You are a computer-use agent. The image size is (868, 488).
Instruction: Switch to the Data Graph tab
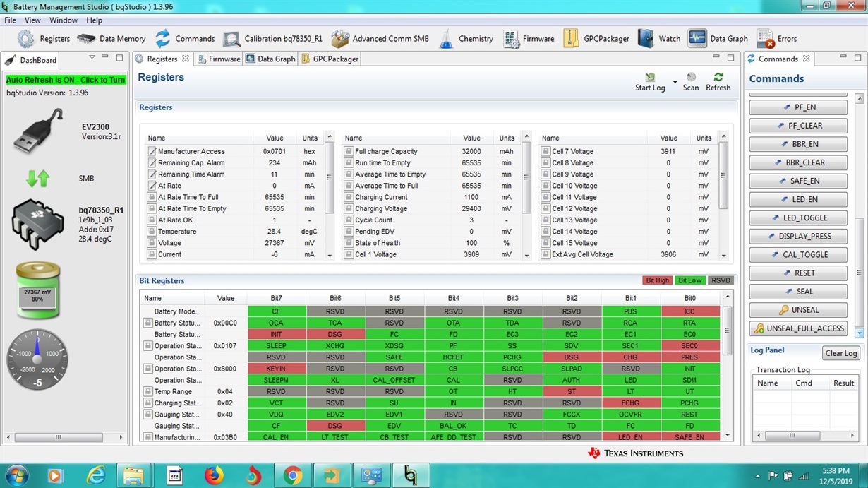pyautogui.click(x=270, y=59)
